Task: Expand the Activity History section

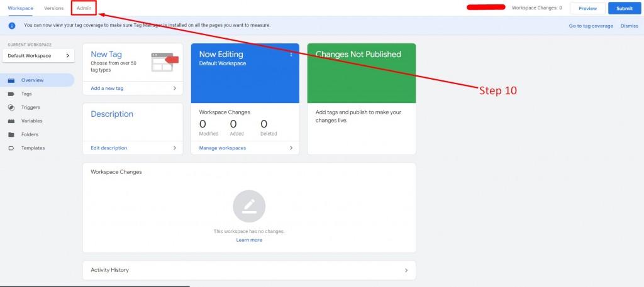Action: tap(406, 270)
